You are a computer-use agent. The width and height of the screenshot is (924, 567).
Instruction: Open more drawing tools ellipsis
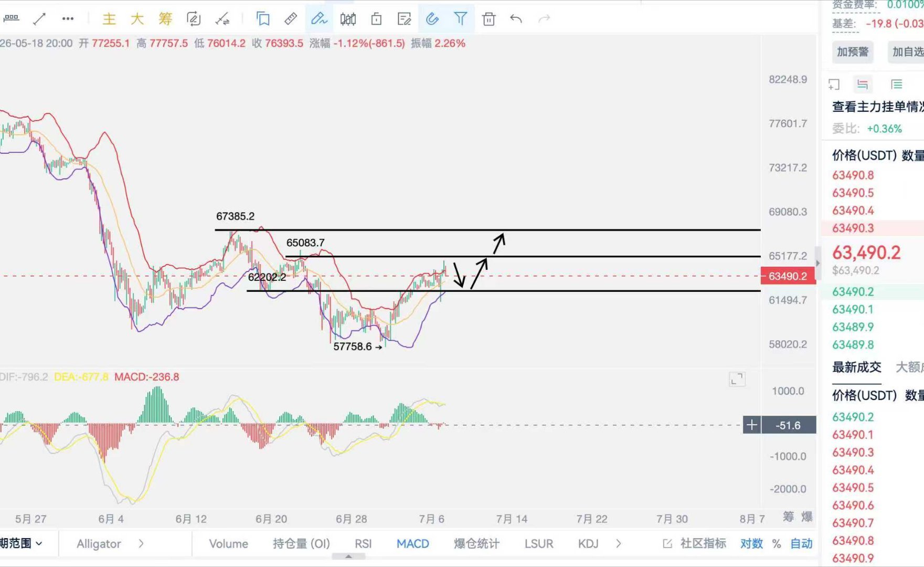coord(68,19)
